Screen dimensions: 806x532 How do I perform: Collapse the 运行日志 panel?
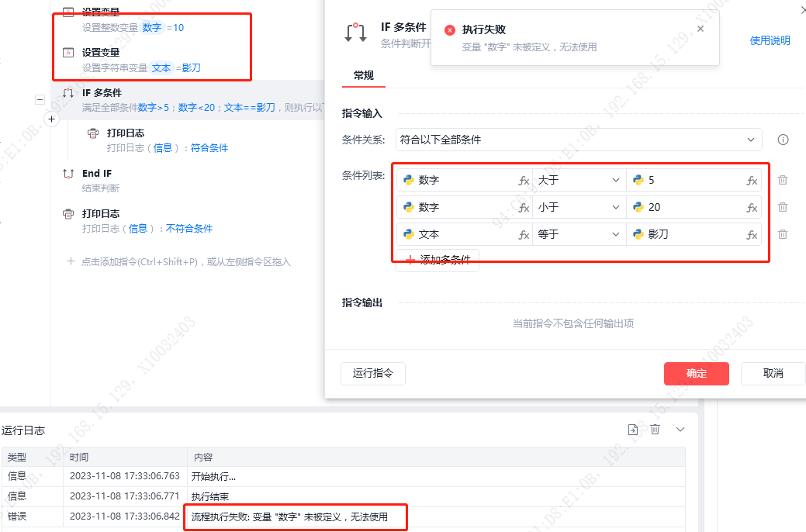pos(680,429)
